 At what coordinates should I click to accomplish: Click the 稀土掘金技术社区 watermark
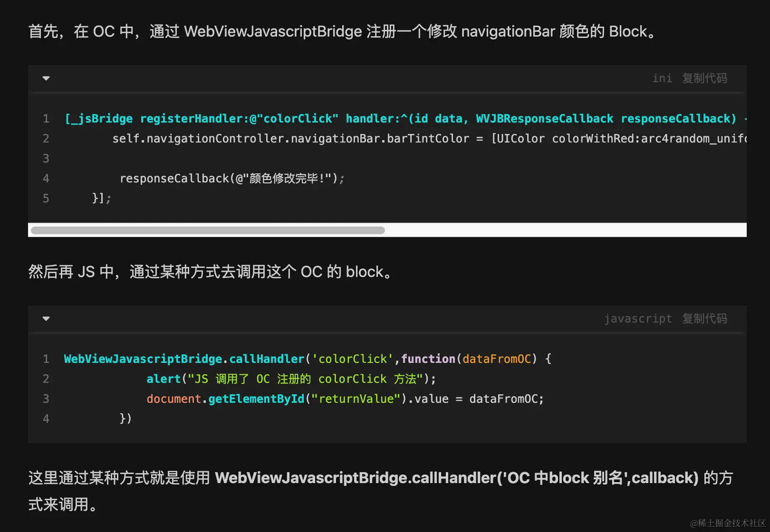click(x=728, y=523)
